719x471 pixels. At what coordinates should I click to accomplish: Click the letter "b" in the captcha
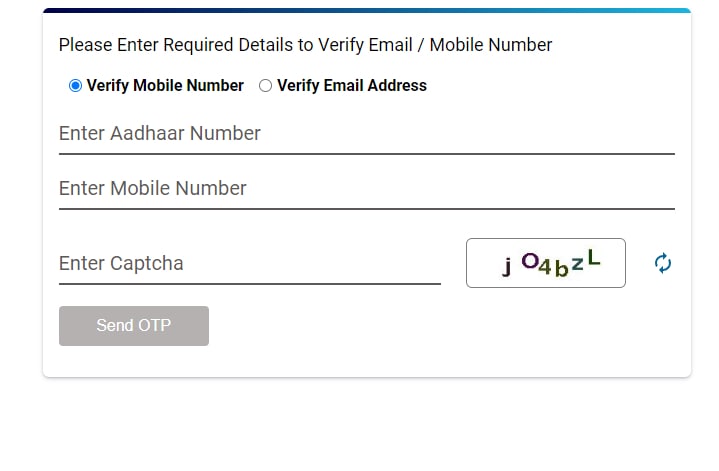click(561, 268)
